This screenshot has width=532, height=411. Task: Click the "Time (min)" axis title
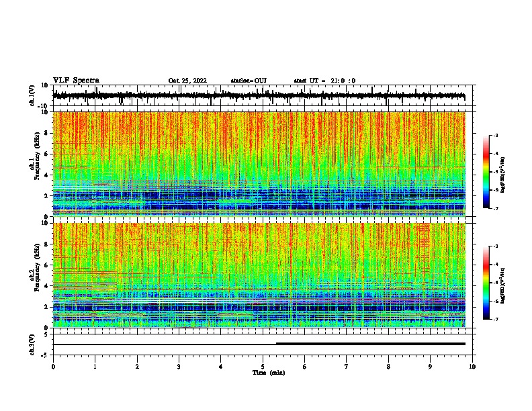269,373
